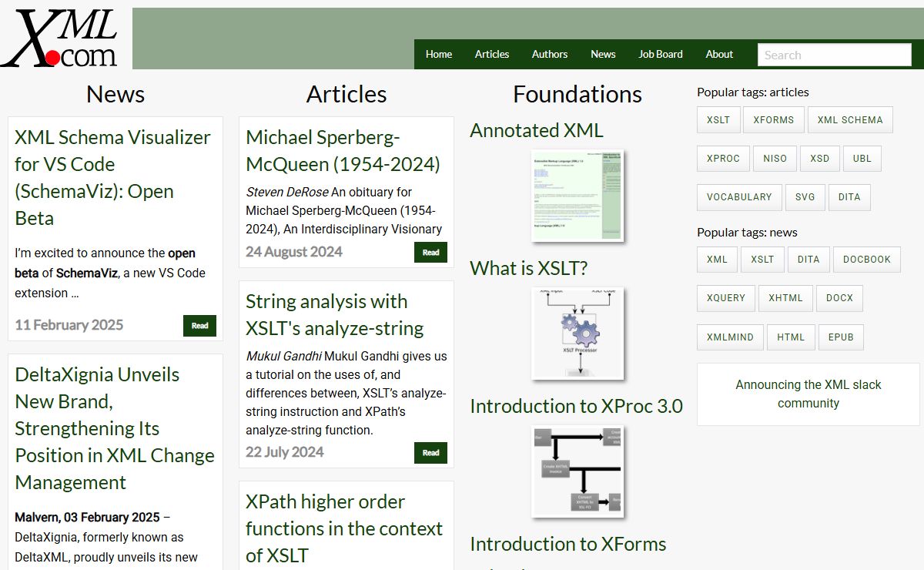The width and height of the screenshot is (924, 570).
Task: Select the SVG article tag
Action: coord(805,197)
